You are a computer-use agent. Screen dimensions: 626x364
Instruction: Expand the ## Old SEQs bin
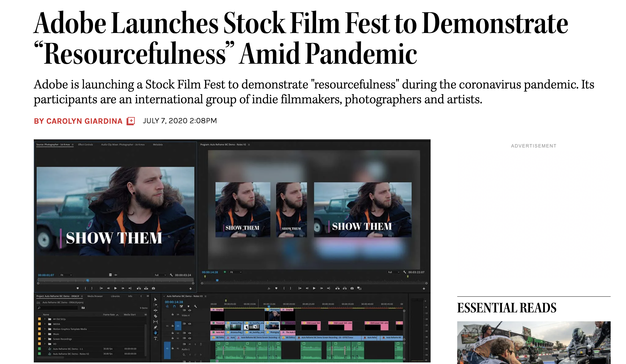[45, 319]
